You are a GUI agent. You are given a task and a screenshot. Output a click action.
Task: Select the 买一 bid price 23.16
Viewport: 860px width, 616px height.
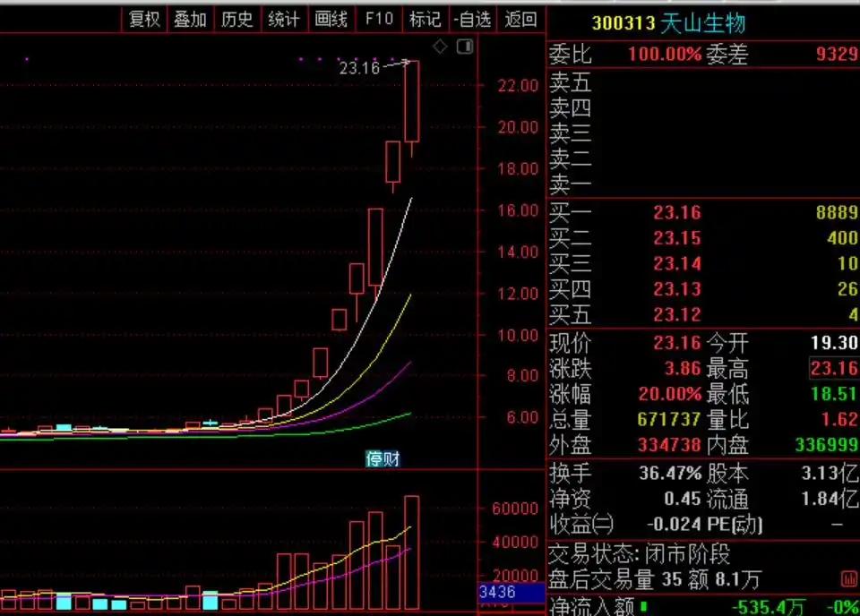pos(677,212)
